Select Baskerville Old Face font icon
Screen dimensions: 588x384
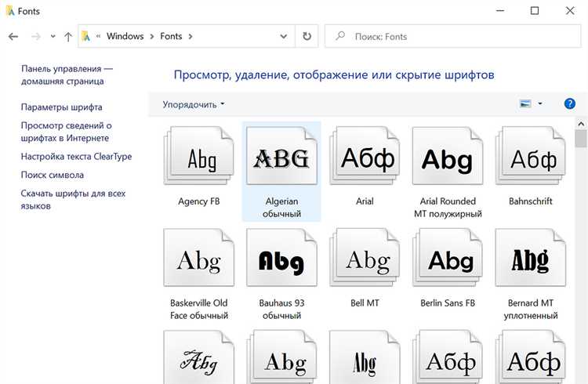pyautogui.click(x=198, y=261)
